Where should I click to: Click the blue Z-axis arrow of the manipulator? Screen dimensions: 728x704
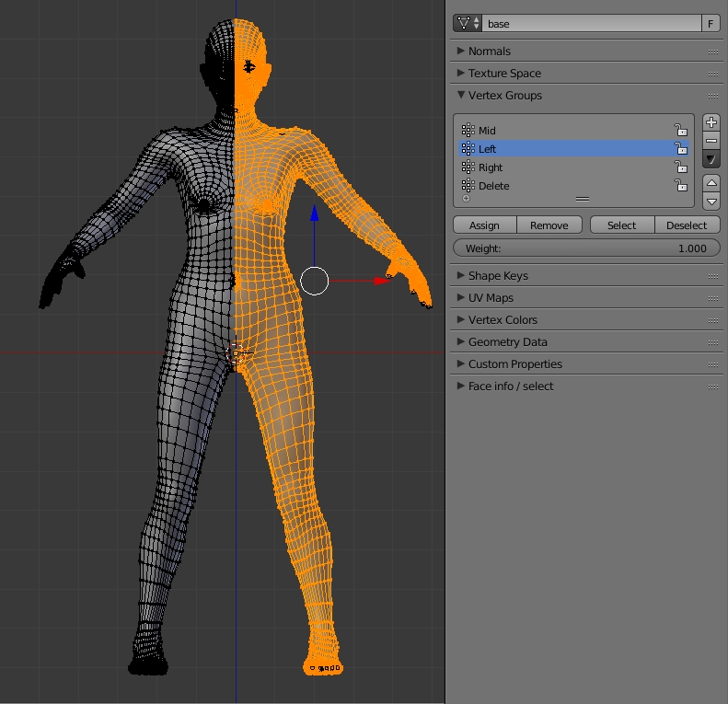(314, 214)
